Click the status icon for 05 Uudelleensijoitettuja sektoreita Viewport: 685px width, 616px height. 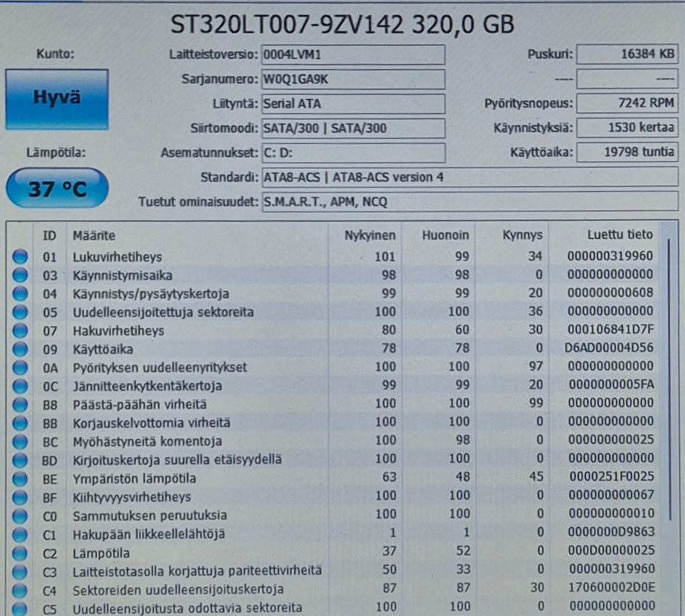pos(20,312)
